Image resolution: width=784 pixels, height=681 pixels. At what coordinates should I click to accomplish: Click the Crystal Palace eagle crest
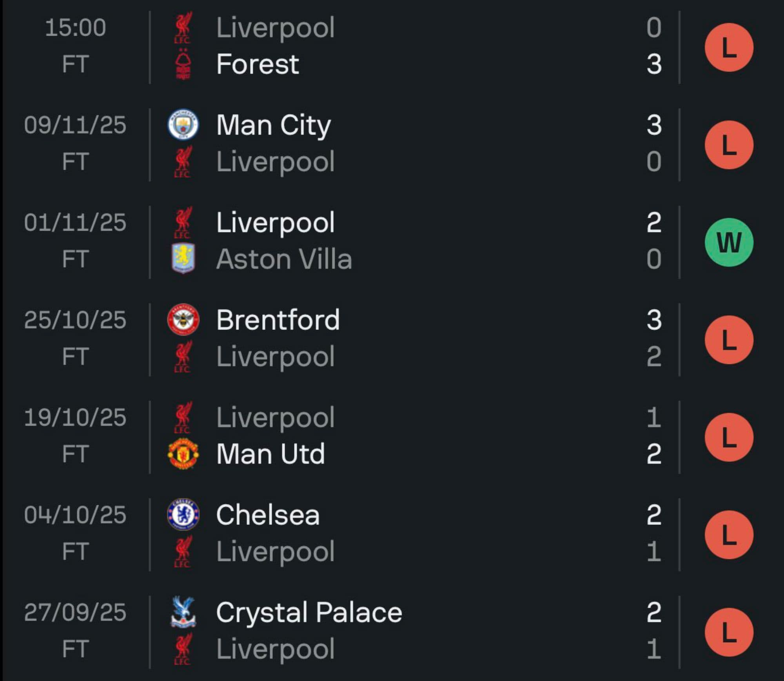click(x=183, y=612)
